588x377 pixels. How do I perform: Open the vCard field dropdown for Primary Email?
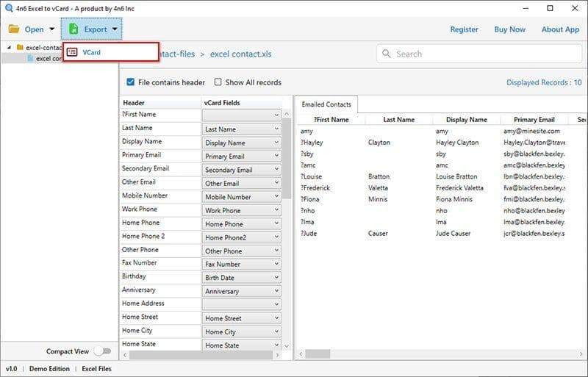tap(241, 157)
